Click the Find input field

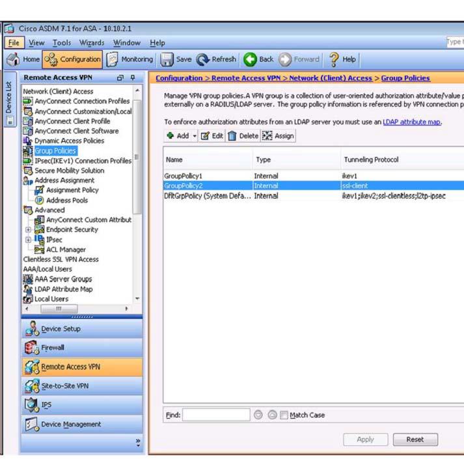coord(216,415)
